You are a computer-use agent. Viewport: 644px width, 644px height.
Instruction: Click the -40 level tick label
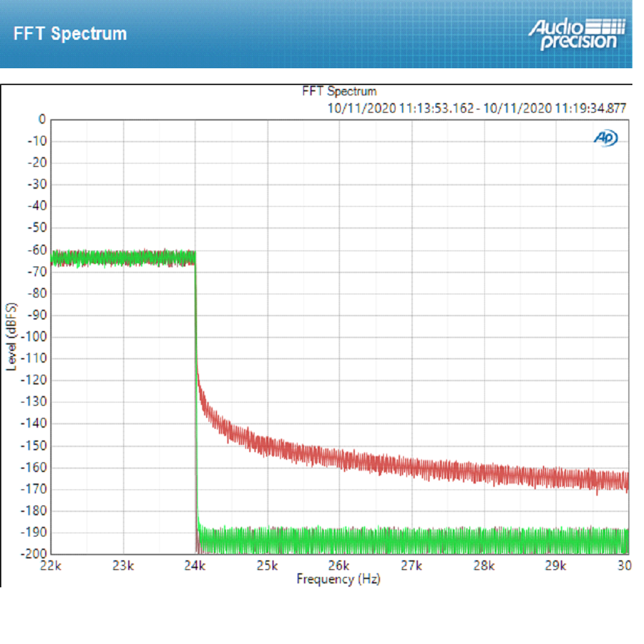click(x=37, y=206)
